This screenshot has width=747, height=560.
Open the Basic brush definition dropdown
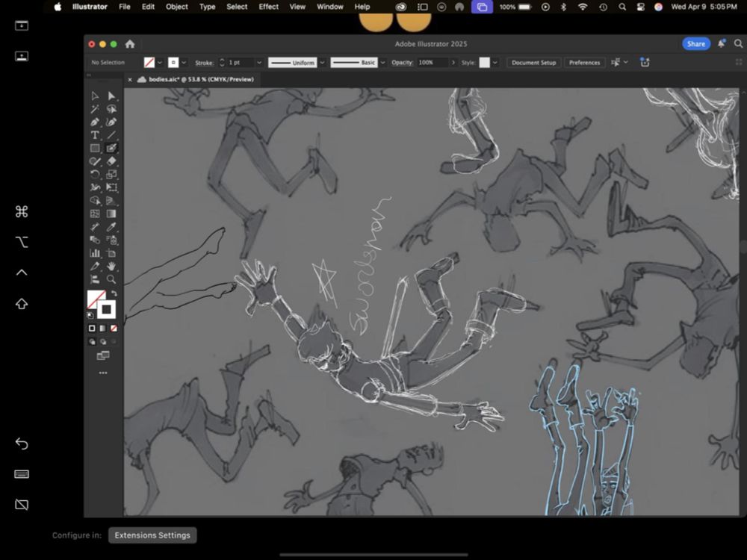pyautogui.click(x=382, y=63)
